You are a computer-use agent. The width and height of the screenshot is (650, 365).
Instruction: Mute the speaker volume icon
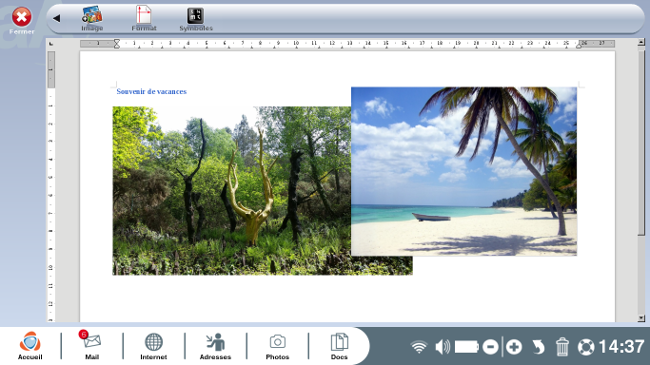point(442,346)
